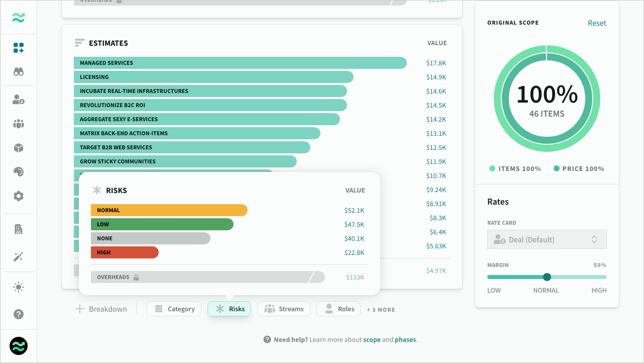Follow the 'phases' help link

coord(405,339)
